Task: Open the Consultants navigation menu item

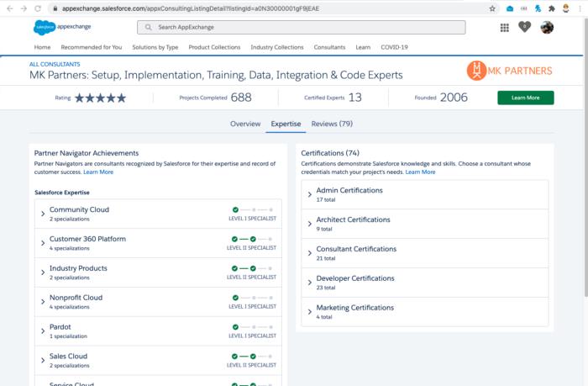Action: (x=329, y=47)
